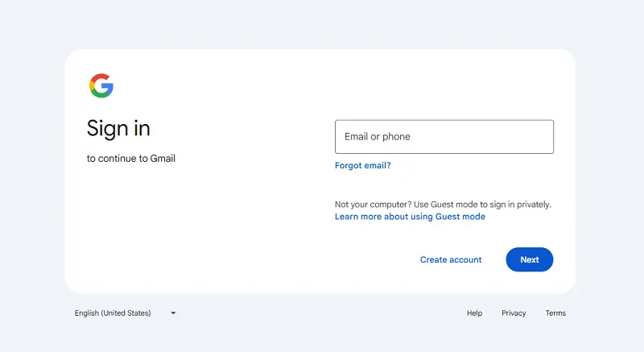
Task: Open the Terms link in footer
Action: click(555, 313)
